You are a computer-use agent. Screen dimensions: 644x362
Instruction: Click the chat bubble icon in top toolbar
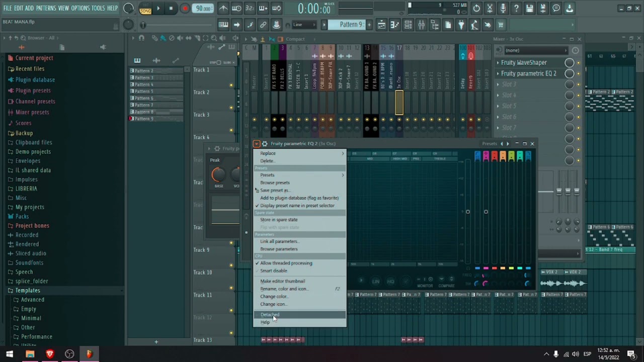556,8
